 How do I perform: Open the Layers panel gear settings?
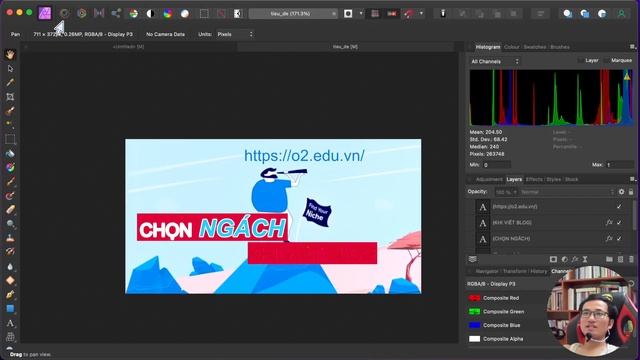[621, 191]
